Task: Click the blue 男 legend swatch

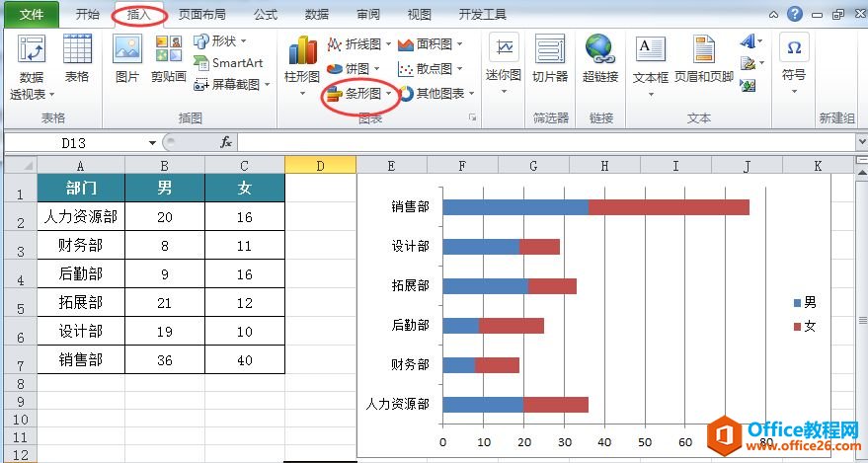Action: (797, 303)
